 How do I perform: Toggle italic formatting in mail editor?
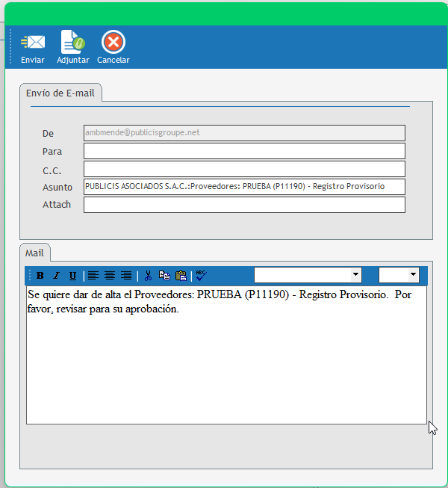(56, 276)
